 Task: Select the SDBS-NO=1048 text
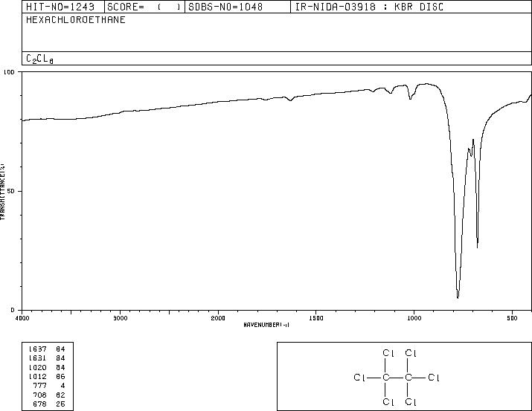click(225, 7)
